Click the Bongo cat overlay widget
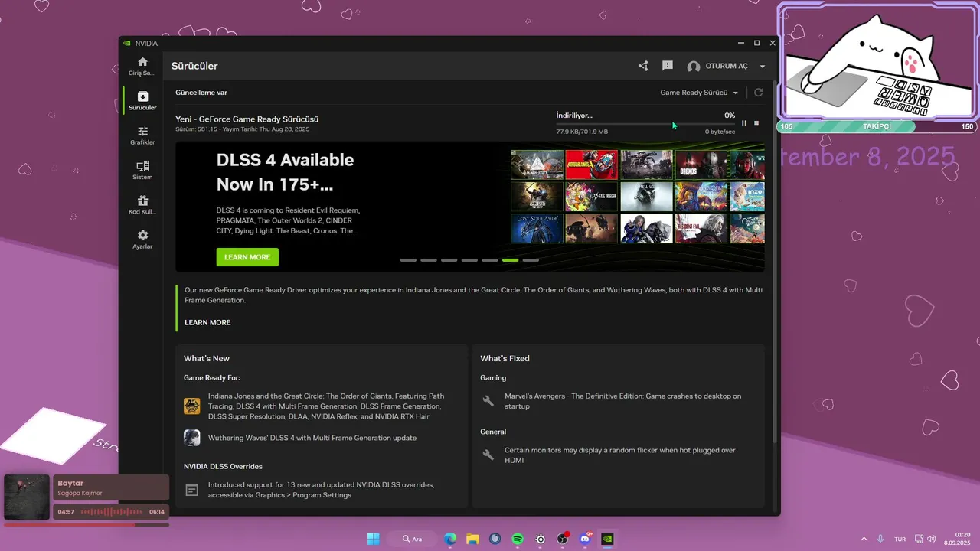Image resolution: width=980 pixels, height=551 pixels. pos(877,61)
